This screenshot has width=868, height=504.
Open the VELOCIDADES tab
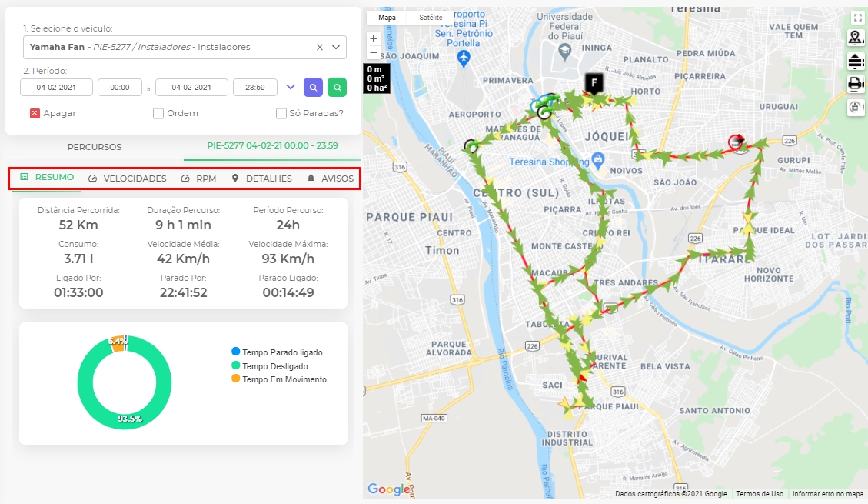(x=128, y=179)
